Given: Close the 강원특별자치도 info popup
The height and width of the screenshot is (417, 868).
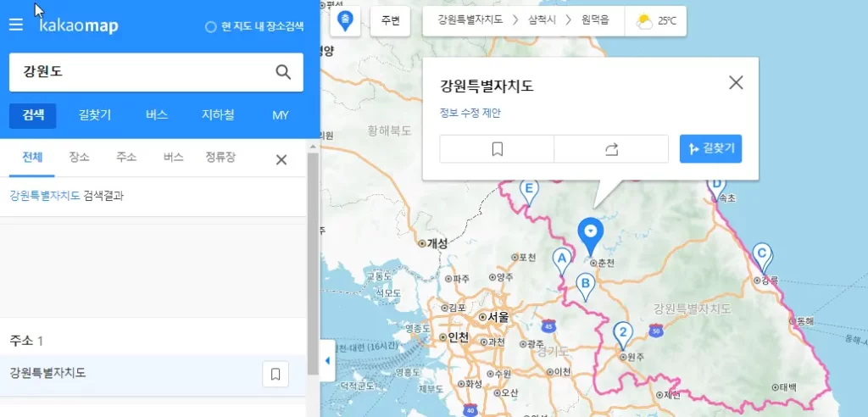Looking at the screenshot, I should [x=736, y=82].
